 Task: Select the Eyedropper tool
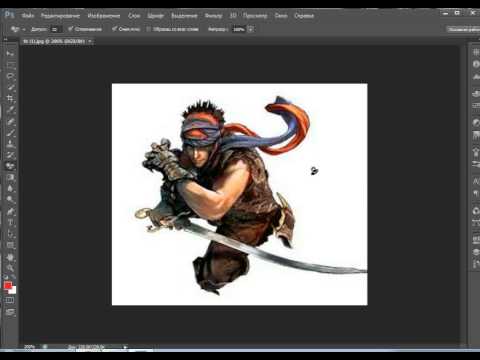[10, 110]
